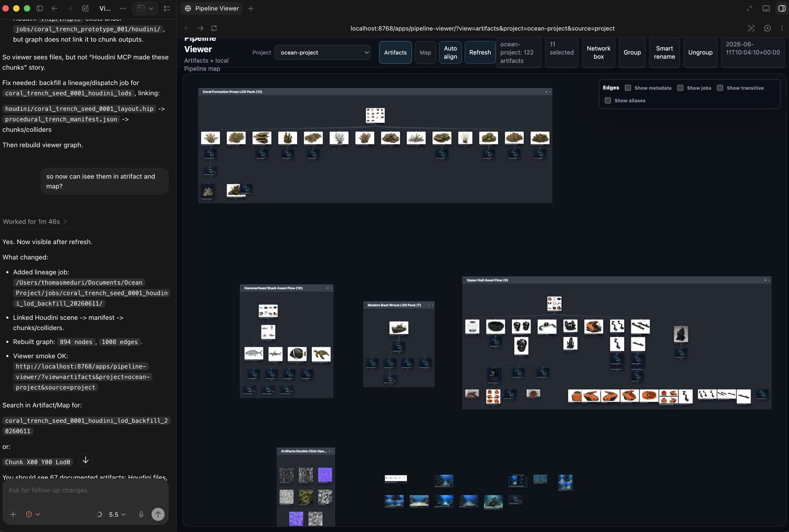The height and width of the screenshot is (532, 789).
Task: Expand the browser panel fullscreen icon
Action: click(x=749, y=8)
